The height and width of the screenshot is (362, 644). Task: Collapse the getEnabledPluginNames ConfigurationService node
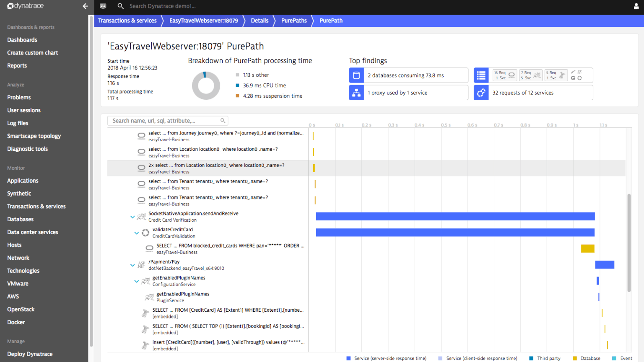(x=136, y=281)
